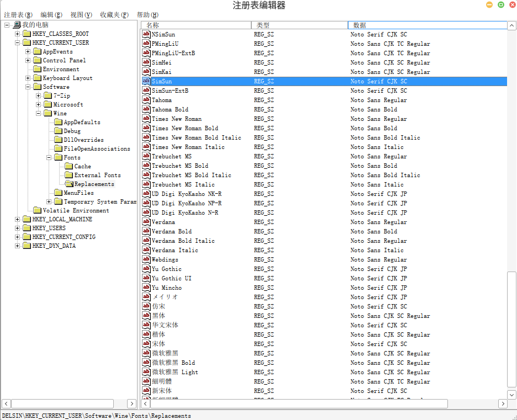Screen dimensions: 517x420
Task: Click the Webdings string value icon
Action: coord(146,259)
